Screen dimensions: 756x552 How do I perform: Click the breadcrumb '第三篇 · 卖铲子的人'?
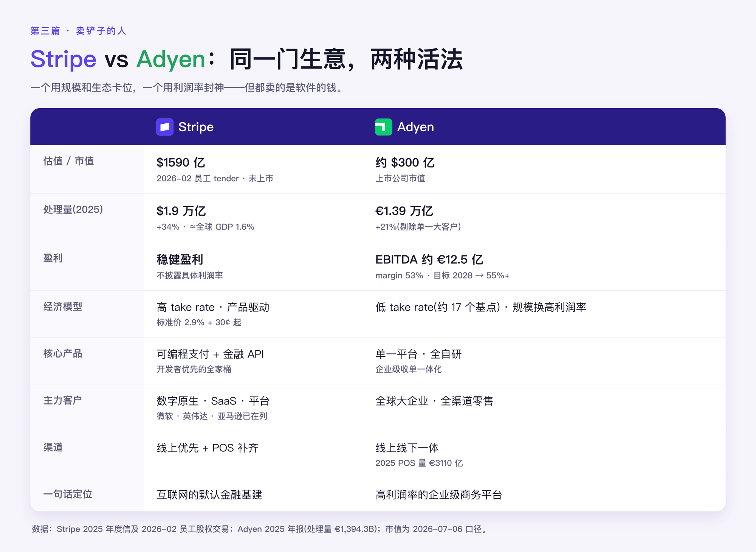point(78,31)
